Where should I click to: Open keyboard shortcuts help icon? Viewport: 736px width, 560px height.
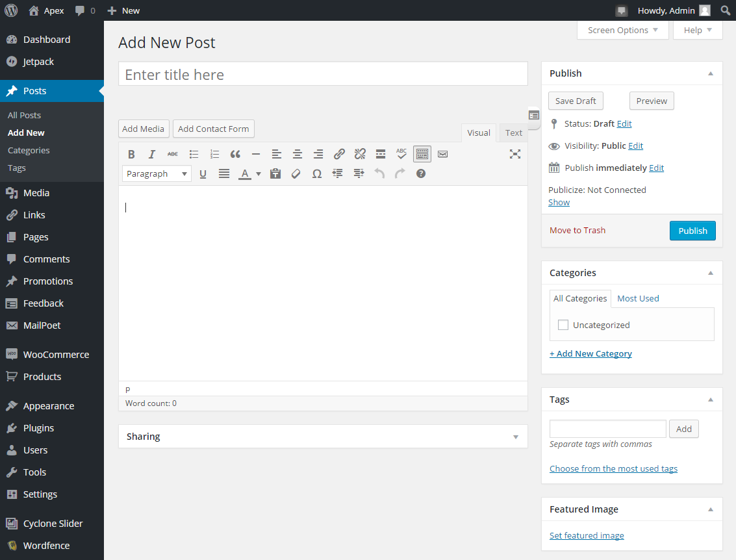pyautogui.click(x=421, y=173)
